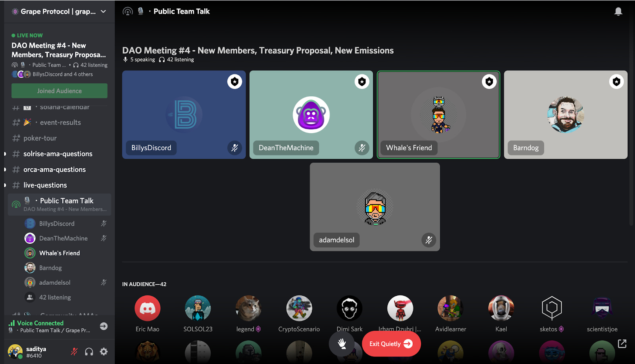This screenshot has width=635, height=364.
Task: Click the DAO Meeting #4 live event title in sidebar
Action: [59, 50]
